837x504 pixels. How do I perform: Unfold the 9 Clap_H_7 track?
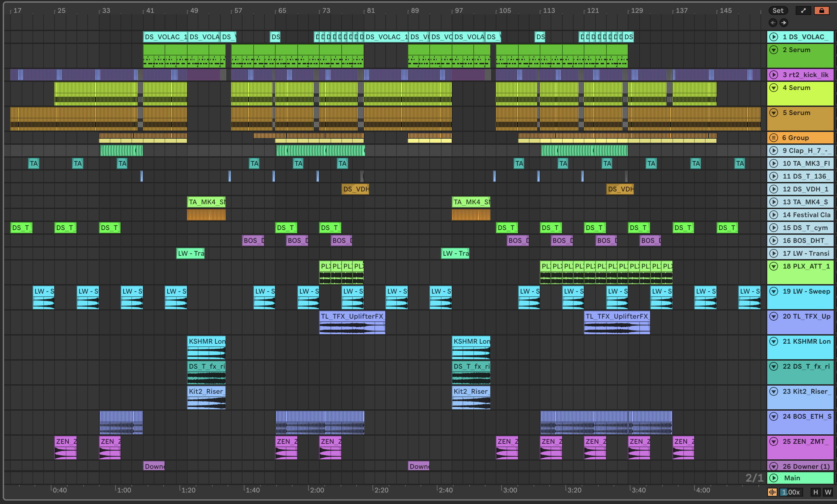tap(774, 151)
